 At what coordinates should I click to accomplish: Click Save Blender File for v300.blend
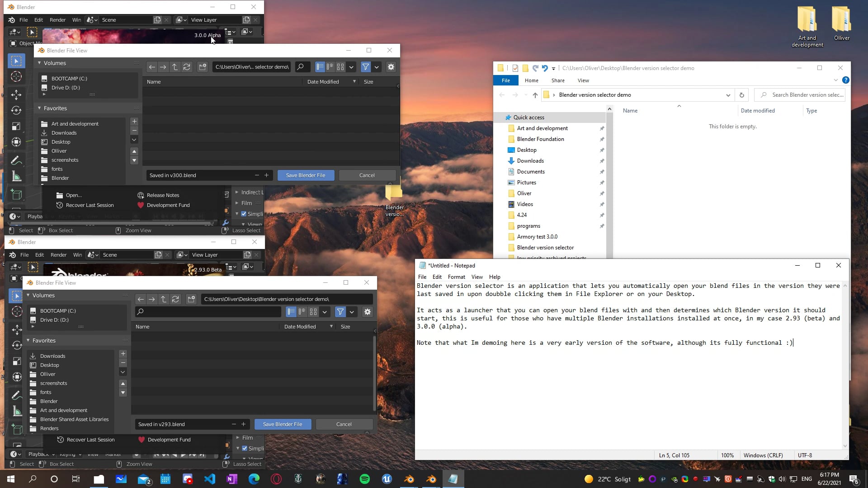coord(306,175)
